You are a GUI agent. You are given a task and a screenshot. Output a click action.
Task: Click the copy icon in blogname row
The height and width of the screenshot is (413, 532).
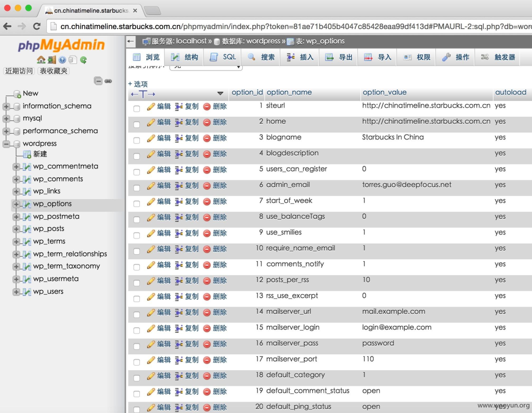point(179,138)
